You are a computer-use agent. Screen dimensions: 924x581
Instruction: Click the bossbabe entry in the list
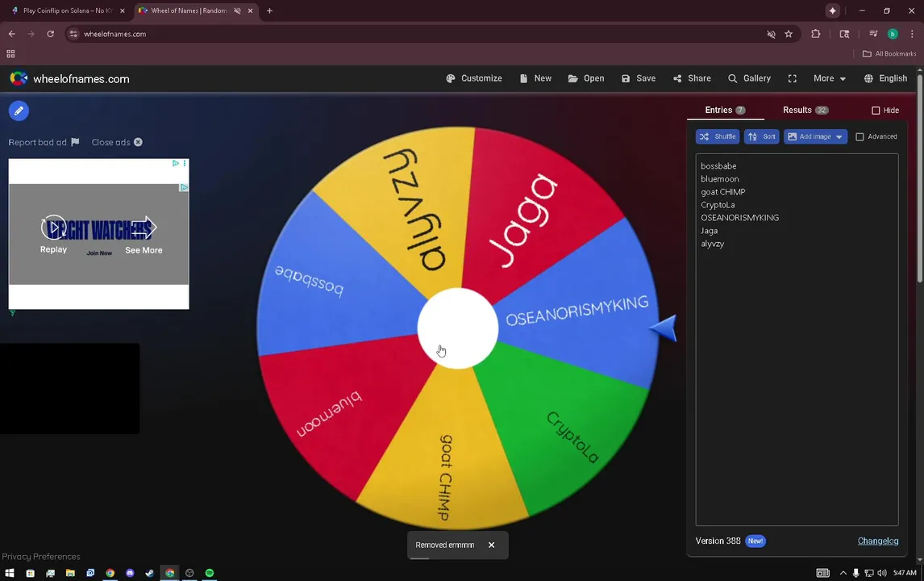(x=718, y=166)
